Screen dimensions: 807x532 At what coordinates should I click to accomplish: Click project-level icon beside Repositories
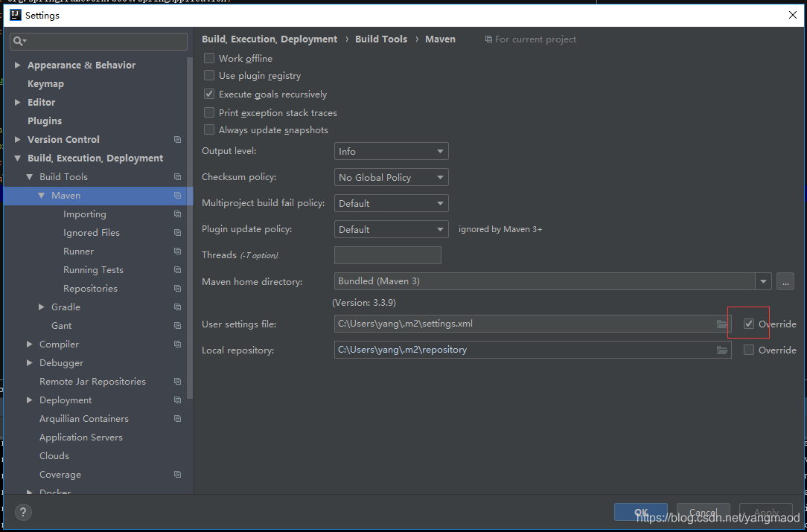[x=178, y=288]
